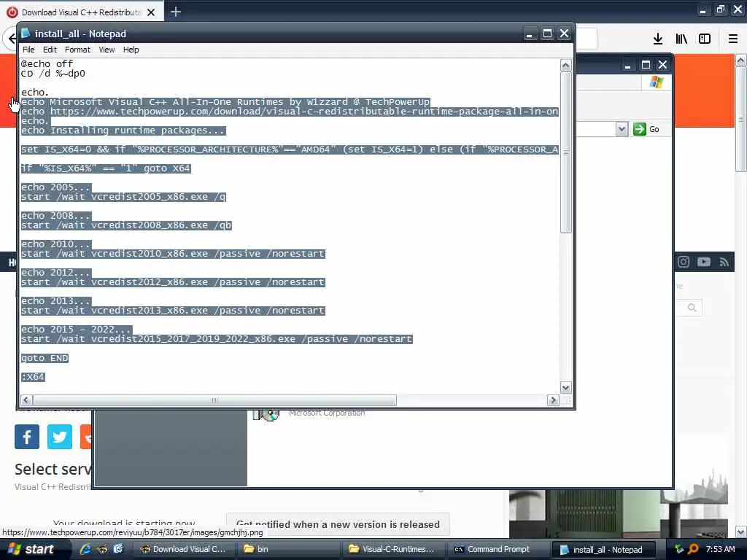Open the browser hamburger menu
This screenshot has height=560, width=747.
[x=733, y=39]
